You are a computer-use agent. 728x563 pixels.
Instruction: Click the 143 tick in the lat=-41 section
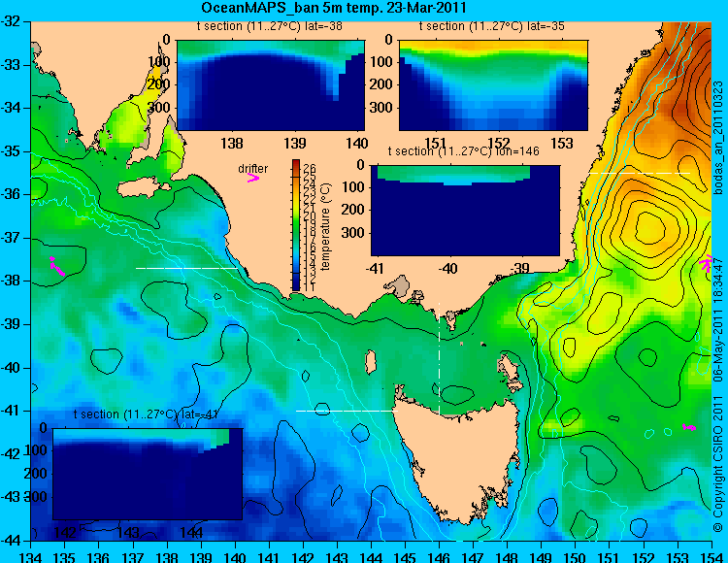128,532
